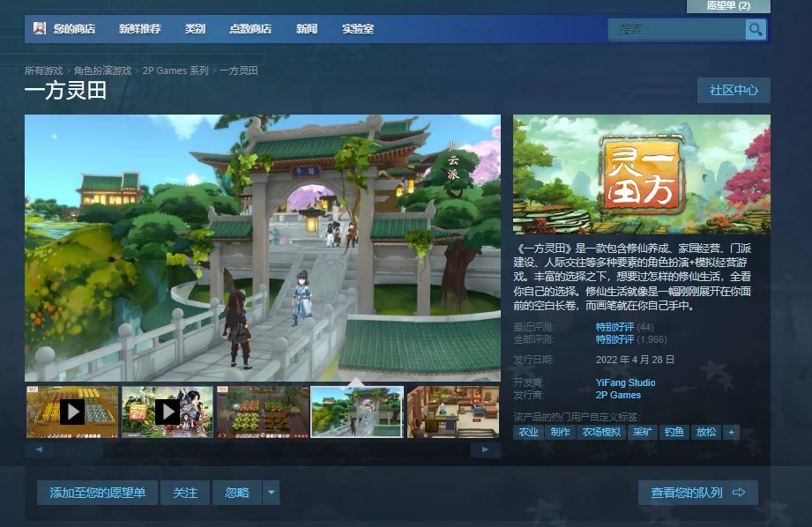Add more tags with the plus button
This screenshot has height=527, width=812.
[731, 433]
